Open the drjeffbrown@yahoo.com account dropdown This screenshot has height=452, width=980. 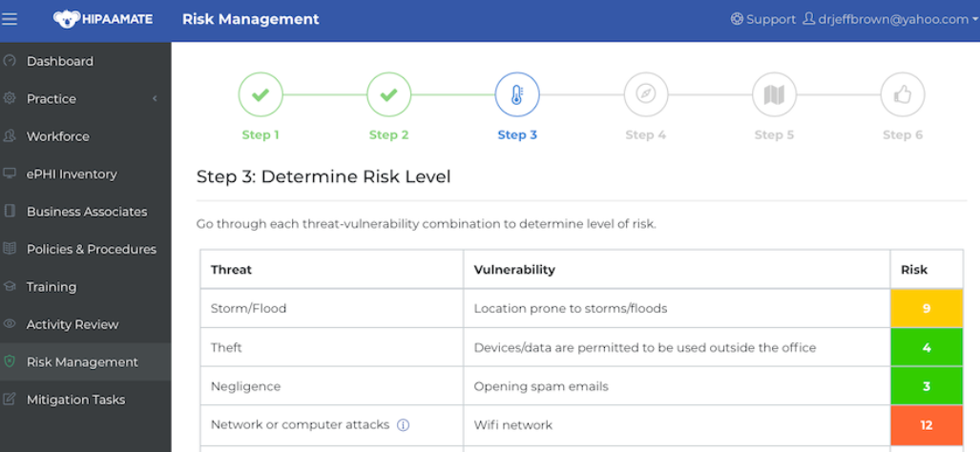(x=890, y=19)
